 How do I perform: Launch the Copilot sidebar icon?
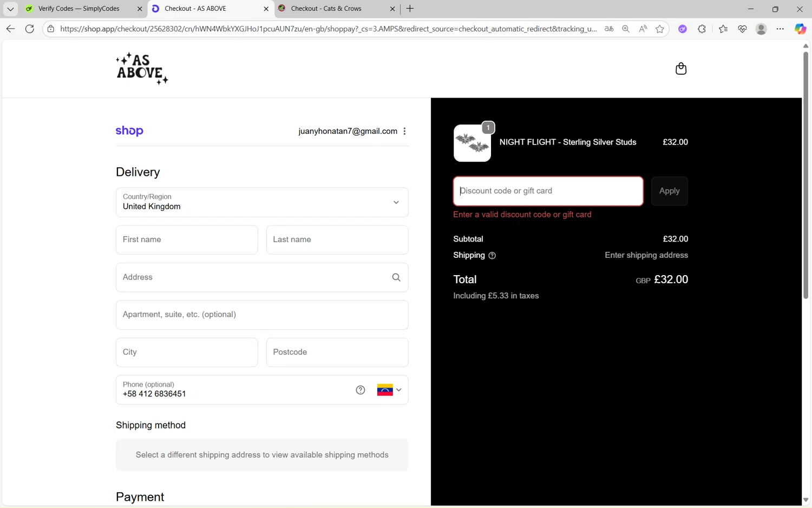coord(800,29)
